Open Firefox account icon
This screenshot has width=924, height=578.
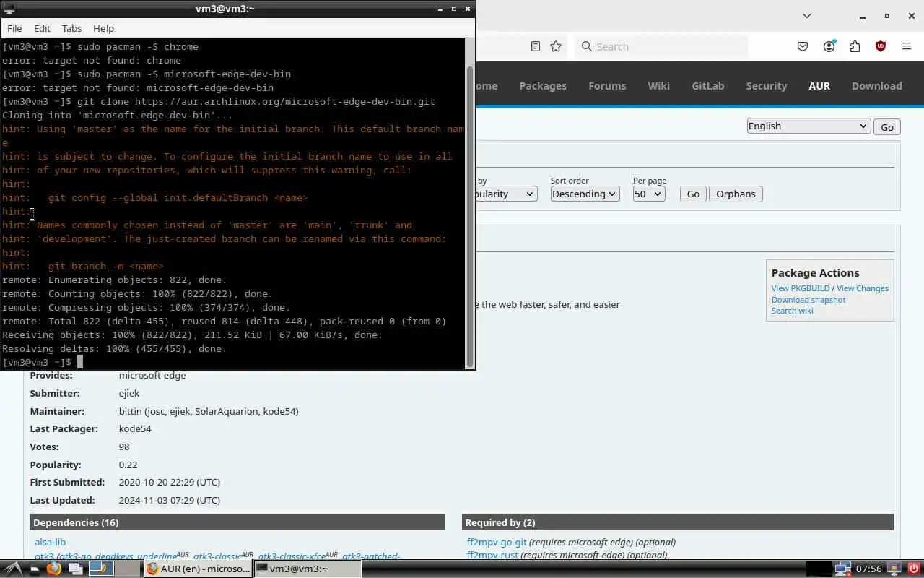click(x=829, y=46)
